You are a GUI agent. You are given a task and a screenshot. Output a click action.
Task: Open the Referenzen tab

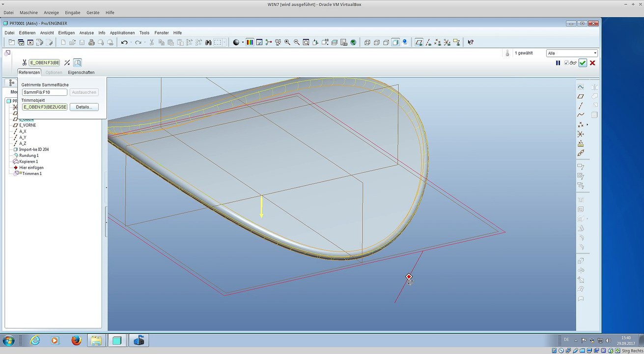pos(29,72)
